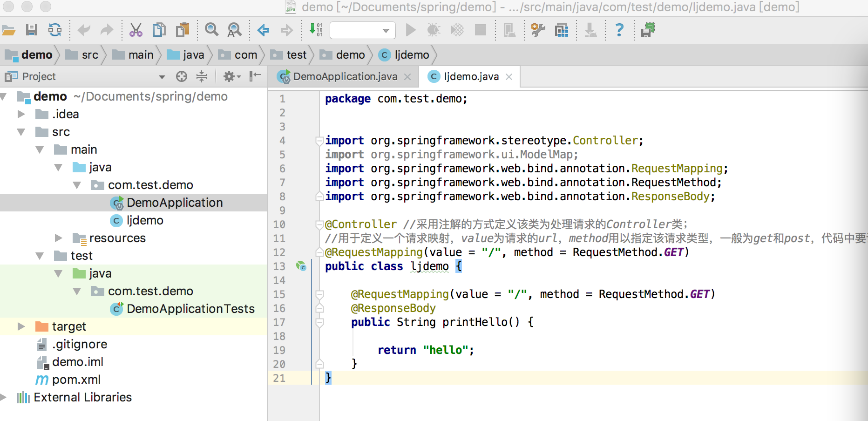This screenshot has width=868, height=421.
Task: Click the Run play button
Action: point(411,30)
